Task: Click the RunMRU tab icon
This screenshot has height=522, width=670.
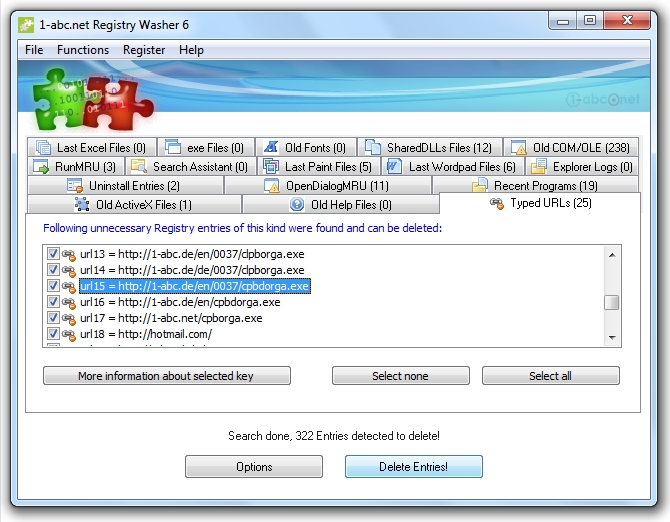Action: 41,167
